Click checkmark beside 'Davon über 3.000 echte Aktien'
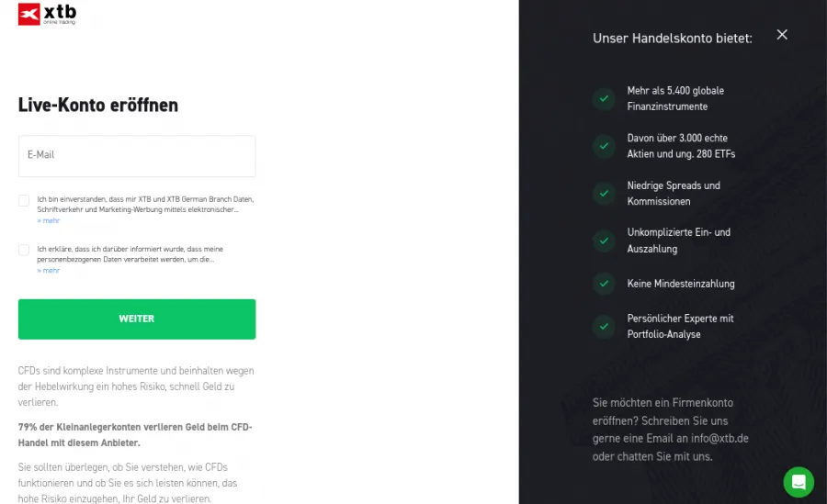Screen dimensions: 827x504 604,146
